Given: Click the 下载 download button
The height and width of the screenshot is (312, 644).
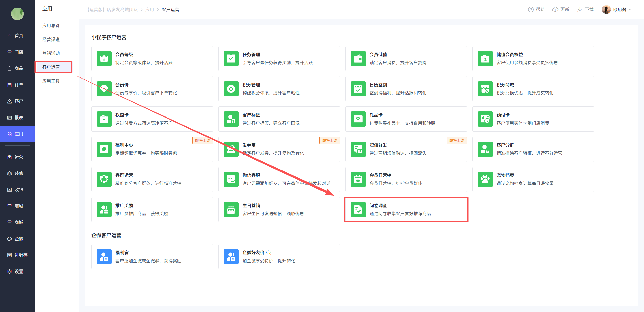Looking at the screenshot, I should tap(585, 10).
